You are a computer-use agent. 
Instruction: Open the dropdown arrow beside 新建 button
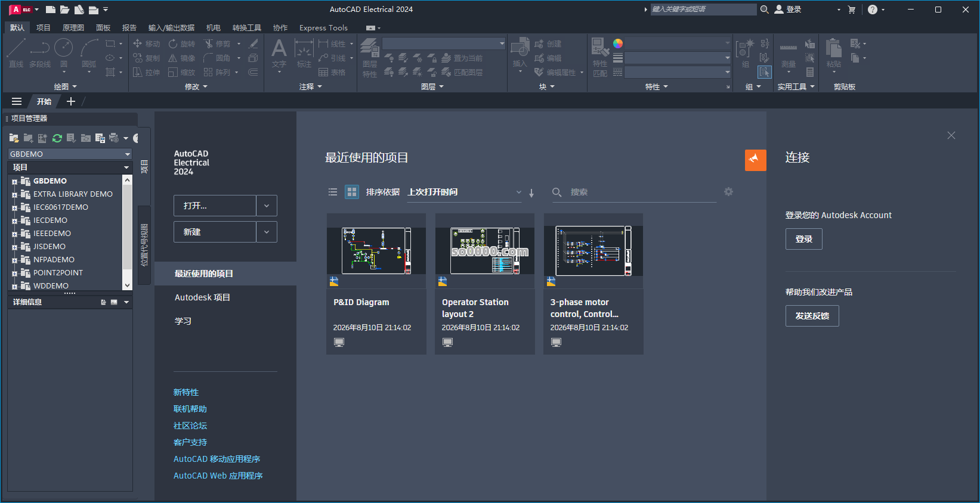pyautogui.click(x=267, y=232)
